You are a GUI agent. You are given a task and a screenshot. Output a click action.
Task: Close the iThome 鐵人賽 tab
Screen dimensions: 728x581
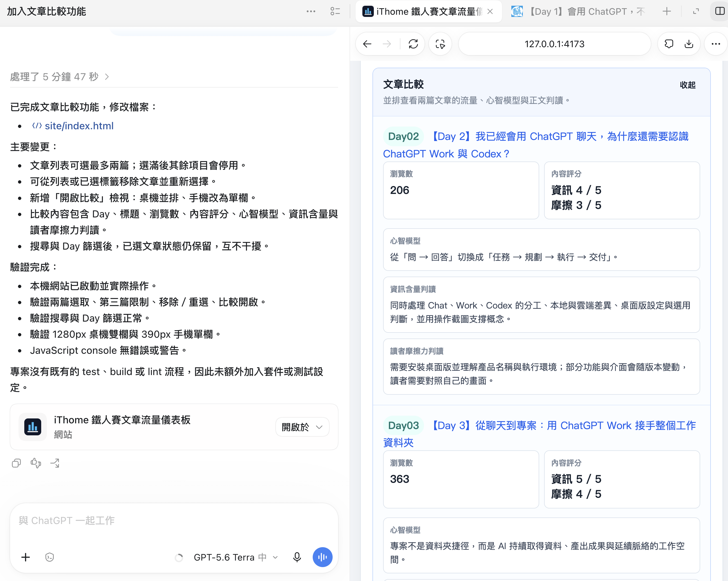click(490, 11)
